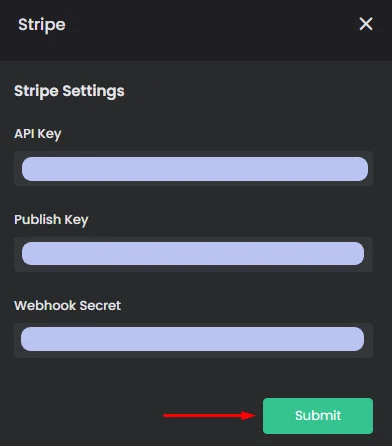The width and height of the screenshot is (392, 446).
Task: Select the masked Webhook Secret value
Action: click(192, 339)
